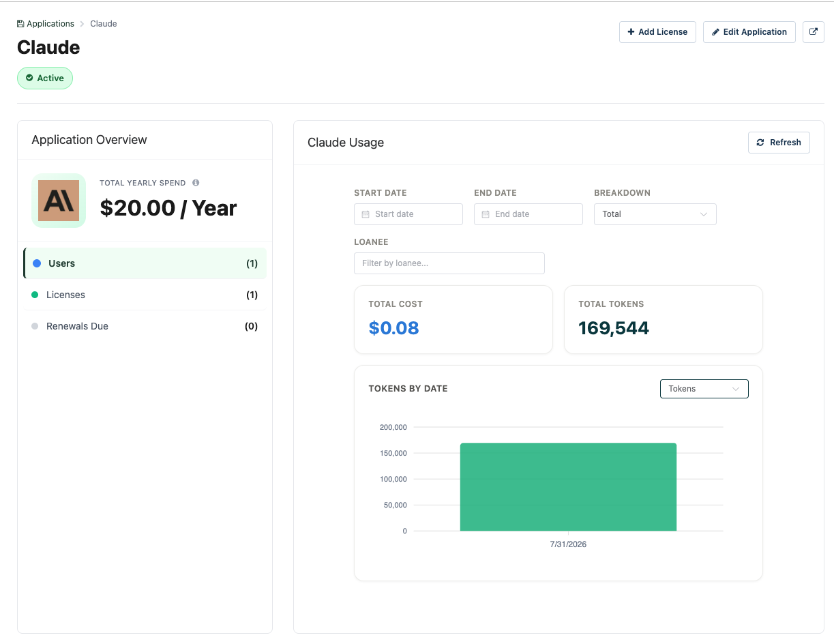Click the Claude breadcrumb text
The width and height of the screenshot is (834, 644).
click(104, 24)
